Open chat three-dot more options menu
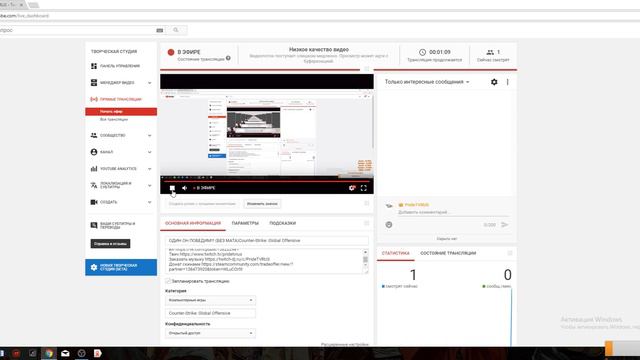This screenshot has width=640, height=360. point(507,82)
